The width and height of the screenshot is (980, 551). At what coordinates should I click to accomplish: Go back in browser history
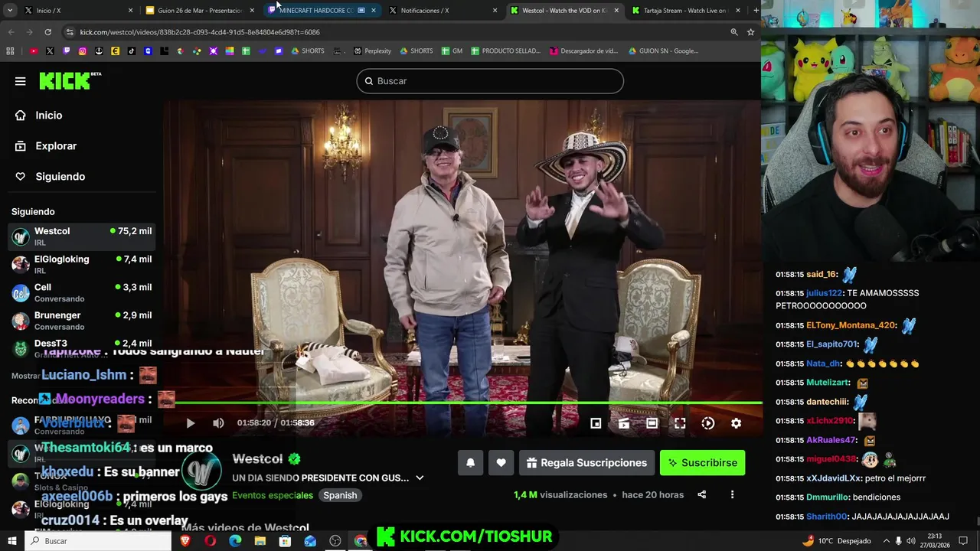[x=11, y=32]
